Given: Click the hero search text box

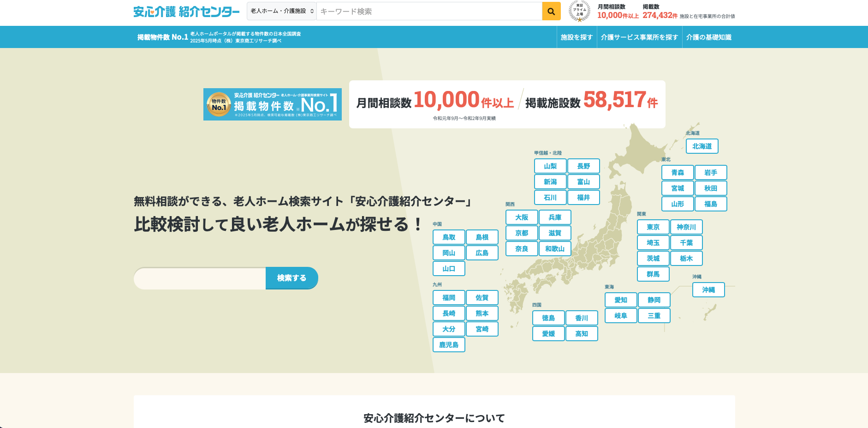Looking at the screenshot, I should click(x=200, y=278).
